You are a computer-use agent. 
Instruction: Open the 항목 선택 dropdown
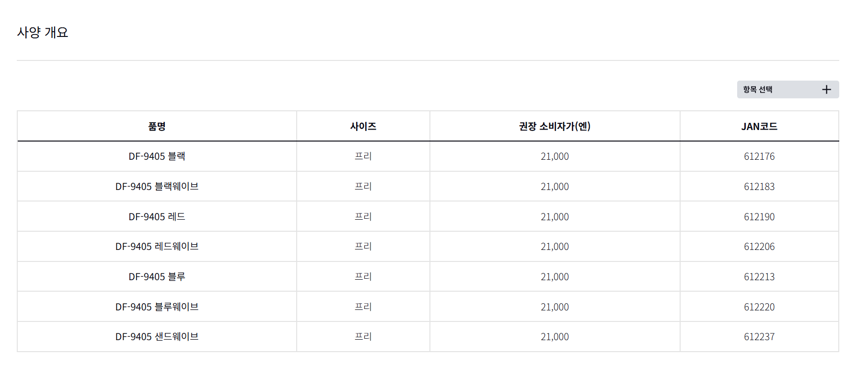coord(787,90)
